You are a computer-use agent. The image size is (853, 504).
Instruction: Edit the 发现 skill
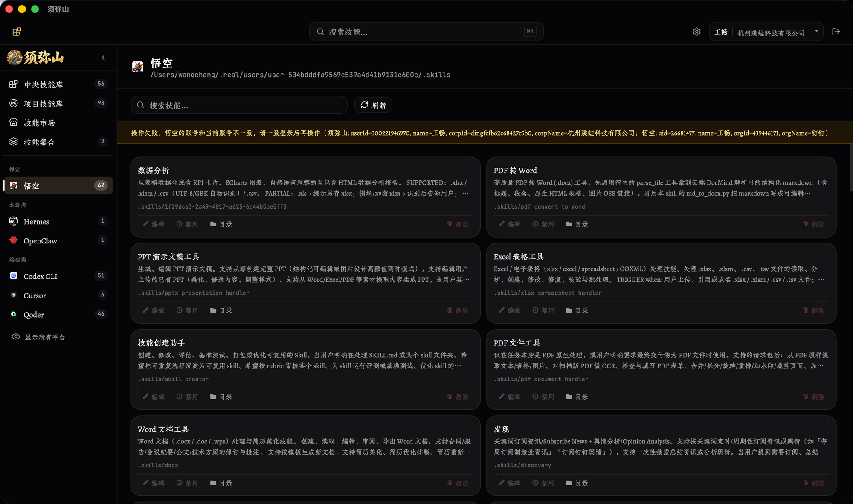pyautogui.click(x=509, y=483)
